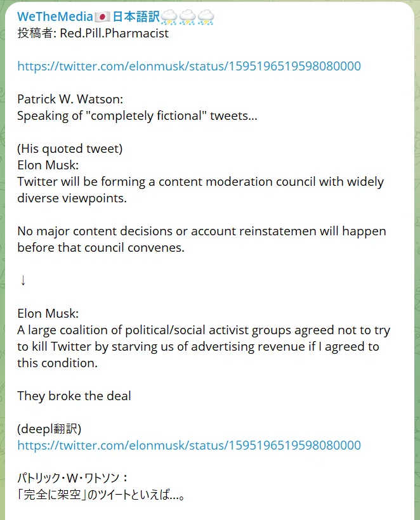Click the middle thunder cloud emoji
This screenshot has width=420, height=520.
point(187,17)
